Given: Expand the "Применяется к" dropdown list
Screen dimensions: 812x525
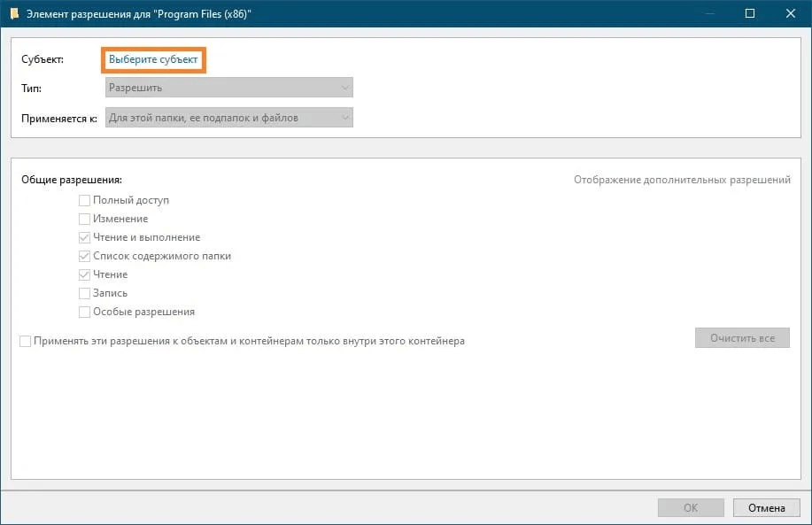Looking at the screenshot, I should click(x=228, y=117).
